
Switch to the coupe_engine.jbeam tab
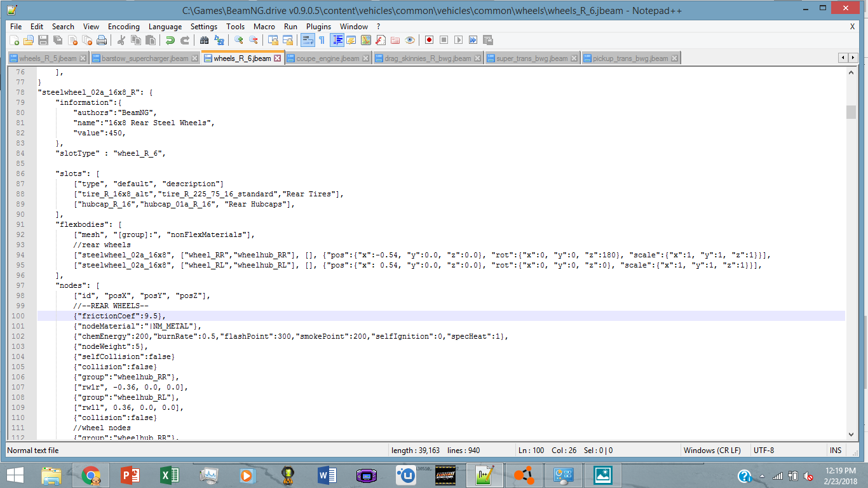pos(328,58)
